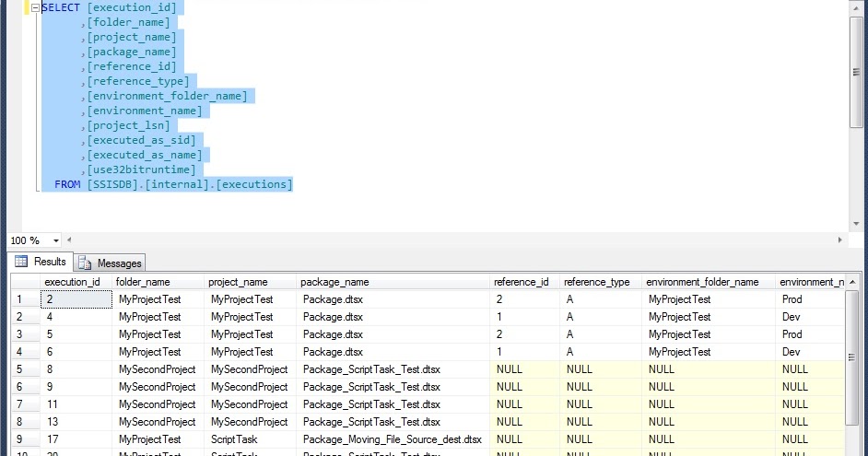Select row 1 header in results grid
The image size is (868, 456).
(x=26, y=299)
